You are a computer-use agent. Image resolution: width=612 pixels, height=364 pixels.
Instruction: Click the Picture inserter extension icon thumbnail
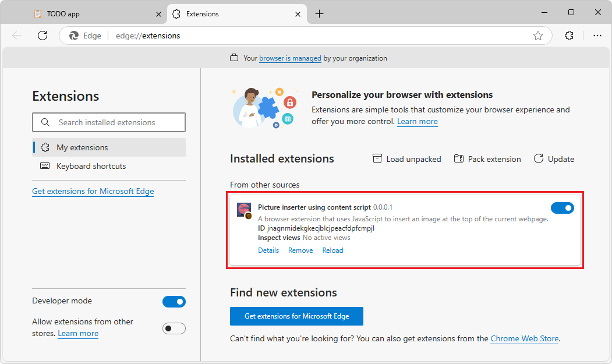pyautogui.click(x=243, y=210)
